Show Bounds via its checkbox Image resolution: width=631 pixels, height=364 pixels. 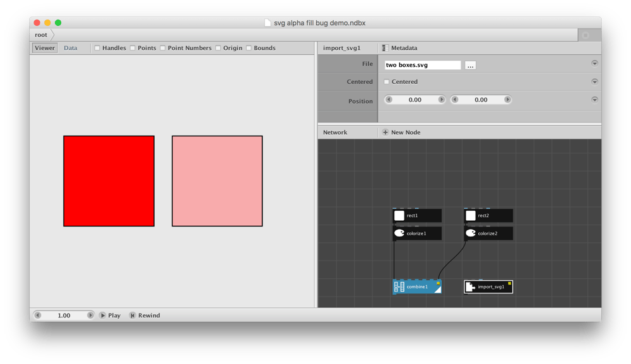pyautogui.click(x=249, y=48)
